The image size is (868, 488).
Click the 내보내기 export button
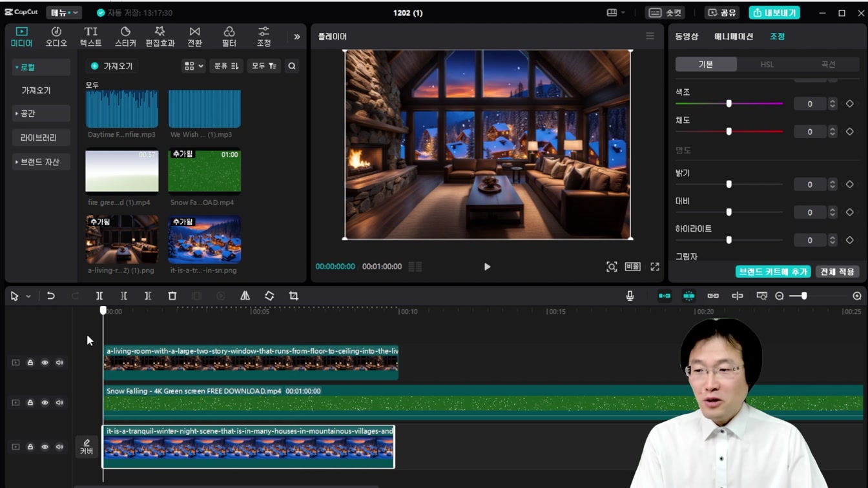[x=774, y=13]
